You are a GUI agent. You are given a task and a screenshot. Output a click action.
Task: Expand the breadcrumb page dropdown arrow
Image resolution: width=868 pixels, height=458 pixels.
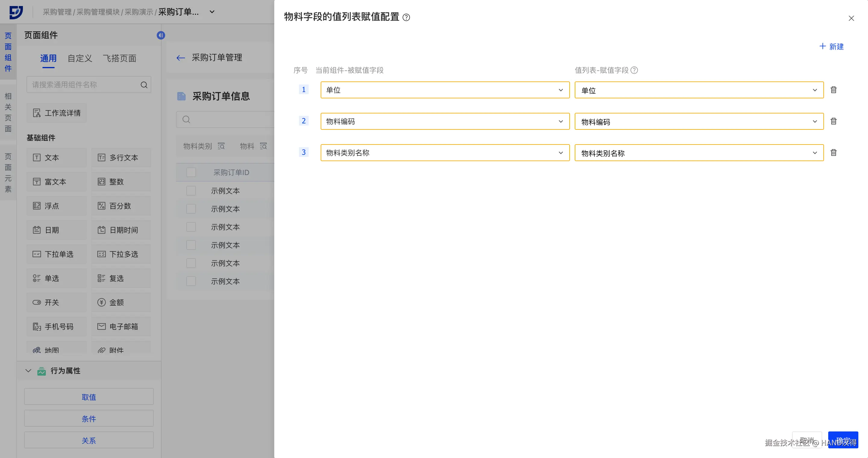[x=212, y=12]
